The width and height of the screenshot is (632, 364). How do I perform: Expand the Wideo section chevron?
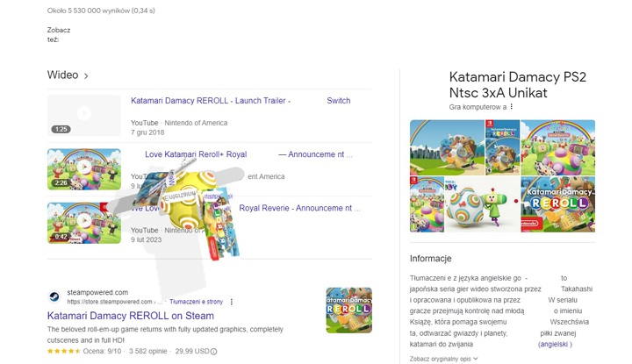click(86, 76)
